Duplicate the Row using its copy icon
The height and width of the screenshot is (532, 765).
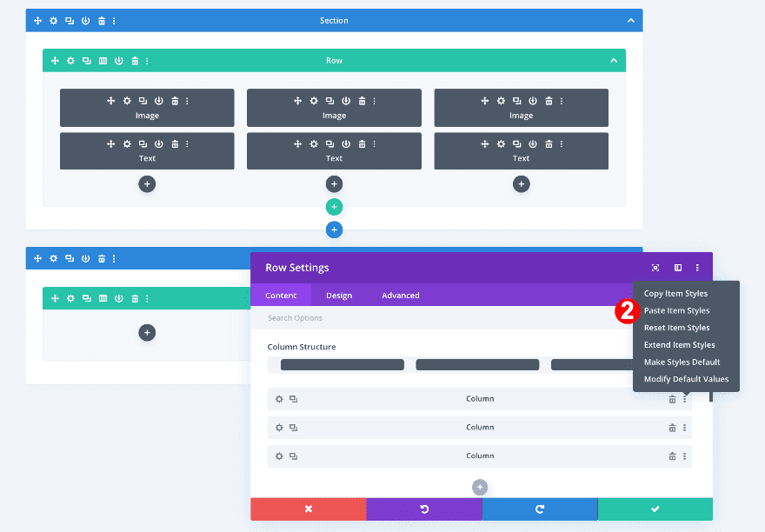86,61
